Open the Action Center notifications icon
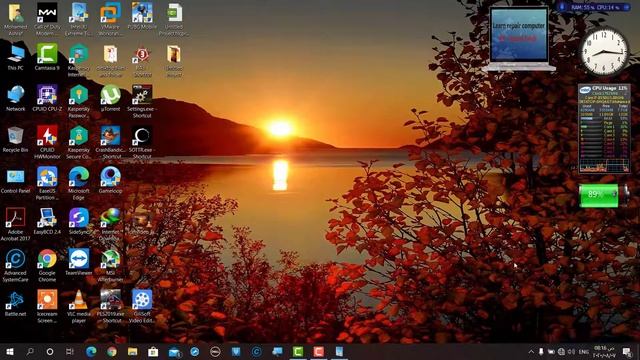The width and height of the screenshot is (640, 360). 627,351
